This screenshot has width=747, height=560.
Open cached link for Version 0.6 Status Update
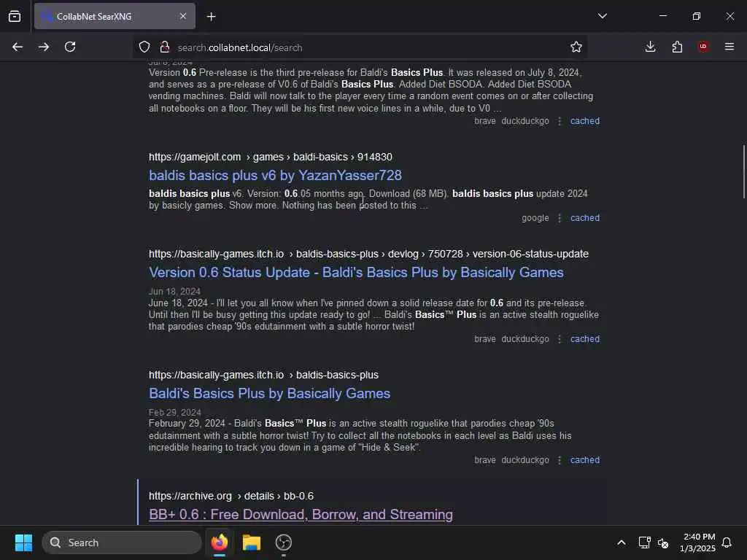[585, 338]
